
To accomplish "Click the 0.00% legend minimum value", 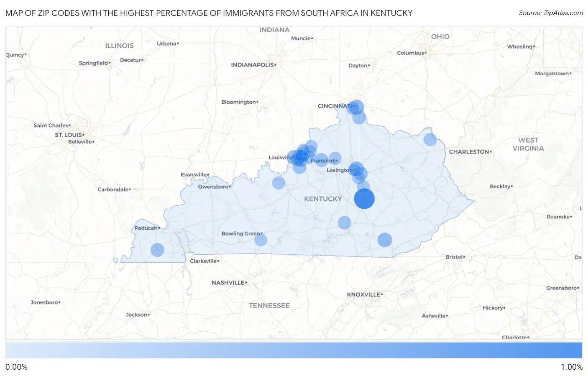I will [x=16, y=367].
